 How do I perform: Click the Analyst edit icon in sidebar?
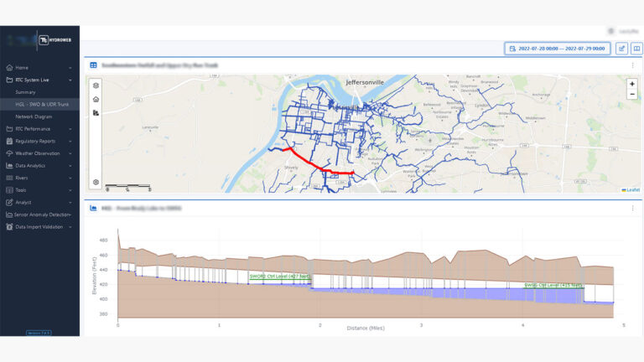coord(9,202)
